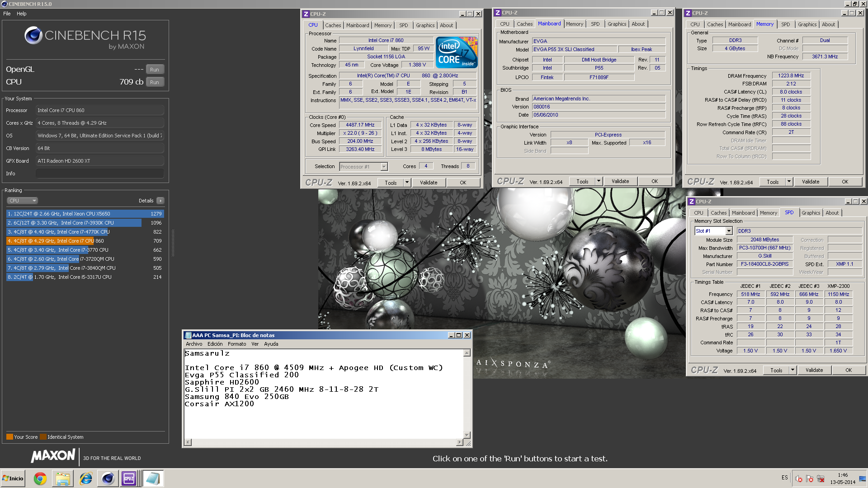Click CPU-Z Z icon in SPD window title

pyautogui.click(x=692, y=202)
